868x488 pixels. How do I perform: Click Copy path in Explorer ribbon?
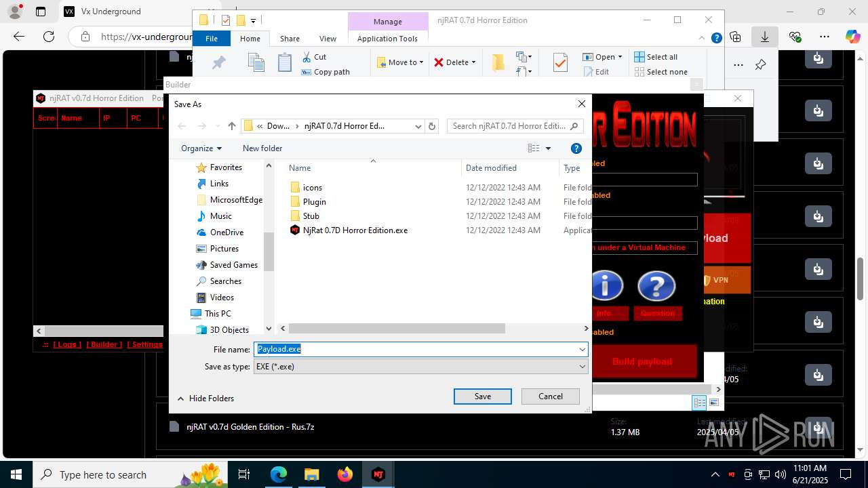click(325, 72)
